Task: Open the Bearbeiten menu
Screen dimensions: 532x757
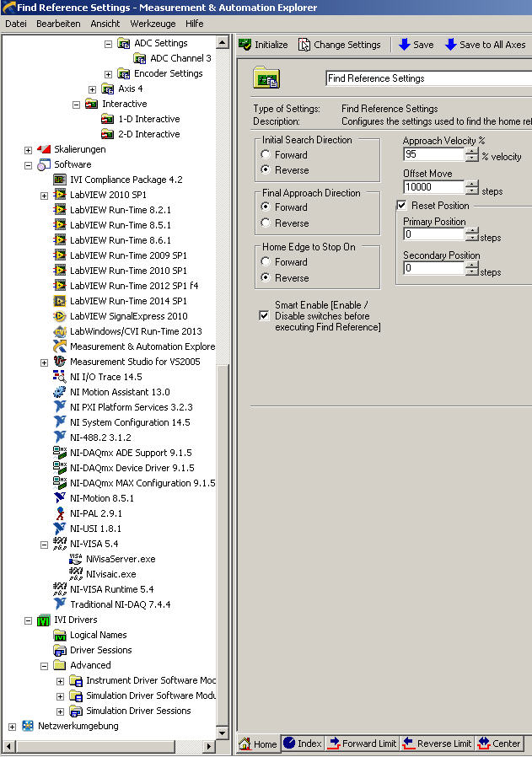Action: 58,24
